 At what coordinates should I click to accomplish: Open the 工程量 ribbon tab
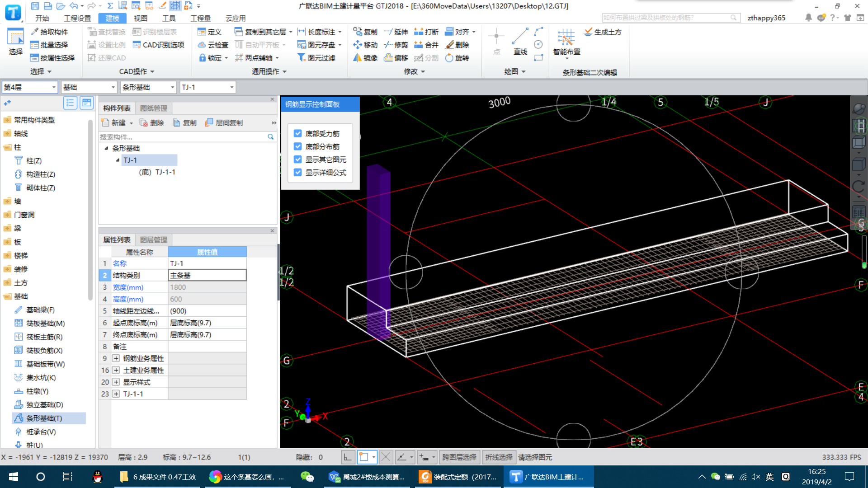coord(200,18)
